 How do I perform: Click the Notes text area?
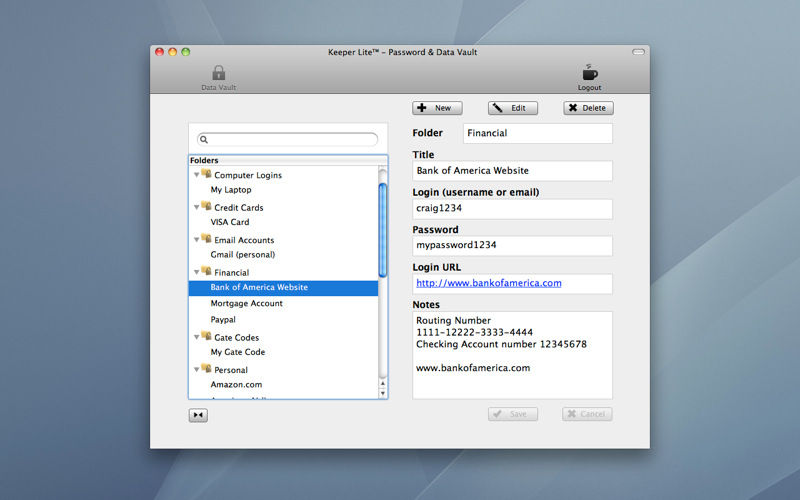click(512, 355)
